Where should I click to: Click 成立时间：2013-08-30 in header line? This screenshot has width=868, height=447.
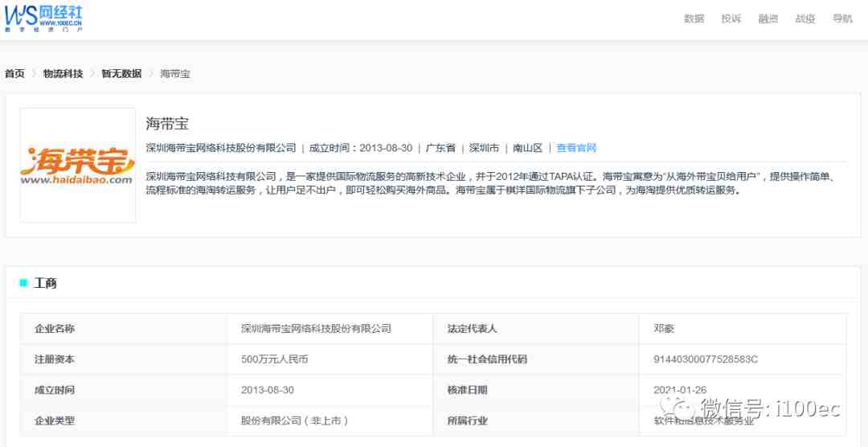coord(360,148)
